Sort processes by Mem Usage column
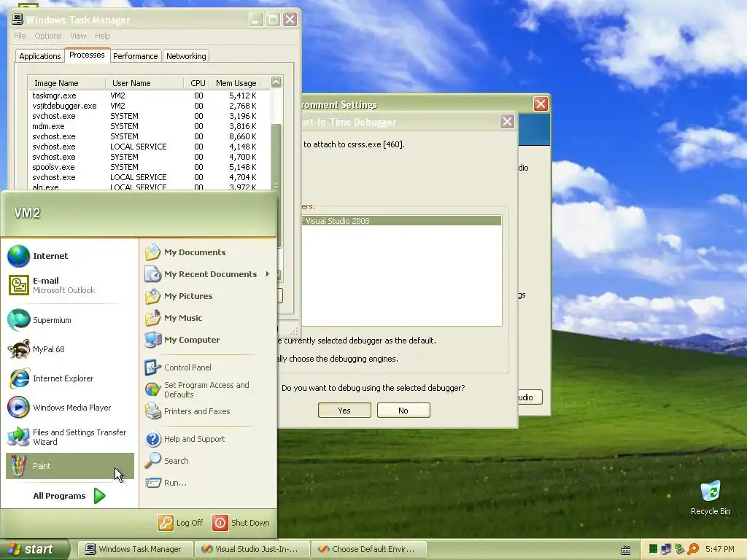The width and height of the screenshot is (747, 560). click(x=236, y=83)
